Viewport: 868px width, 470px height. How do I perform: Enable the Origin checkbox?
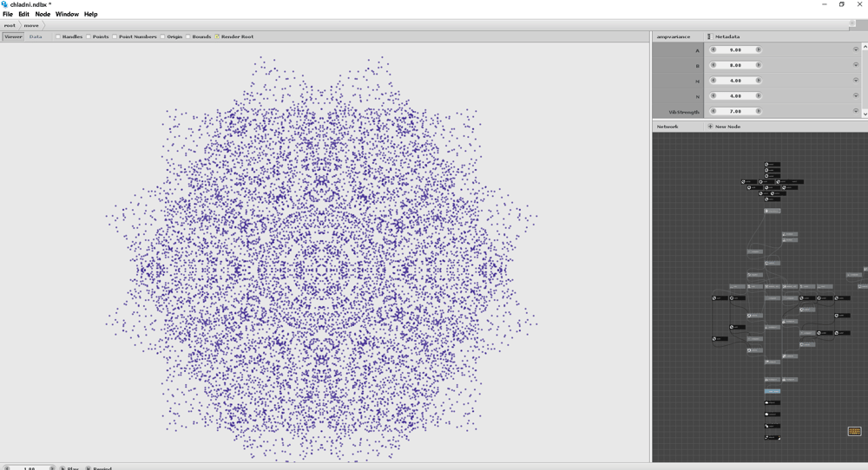point(162,36)
